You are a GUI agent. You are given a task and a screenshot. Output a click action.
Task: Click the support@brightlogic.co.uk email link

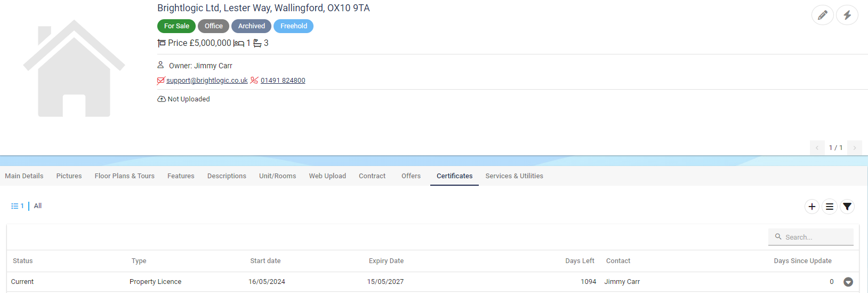point(207,81)
